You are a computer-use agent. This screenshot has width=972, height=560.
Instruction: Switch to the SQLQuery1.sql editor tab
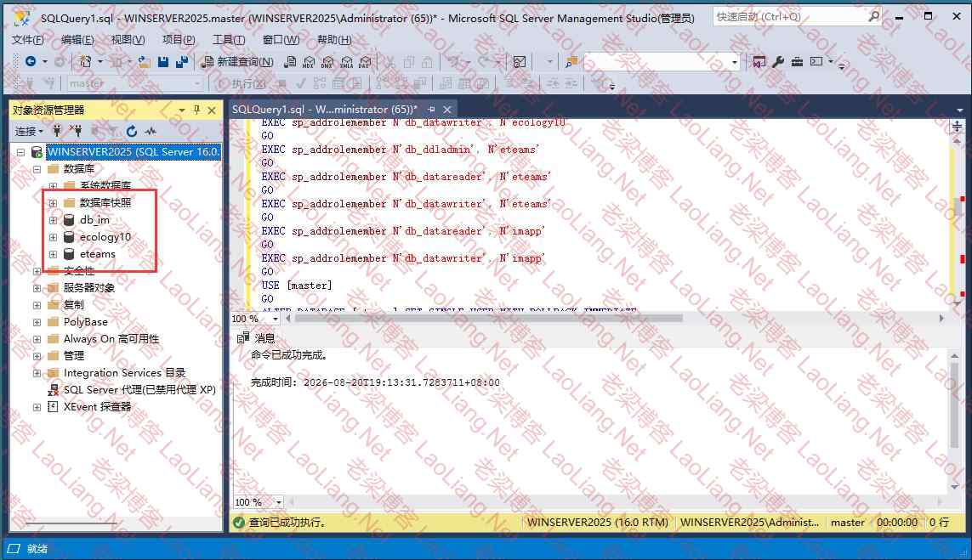pos(324,110)
